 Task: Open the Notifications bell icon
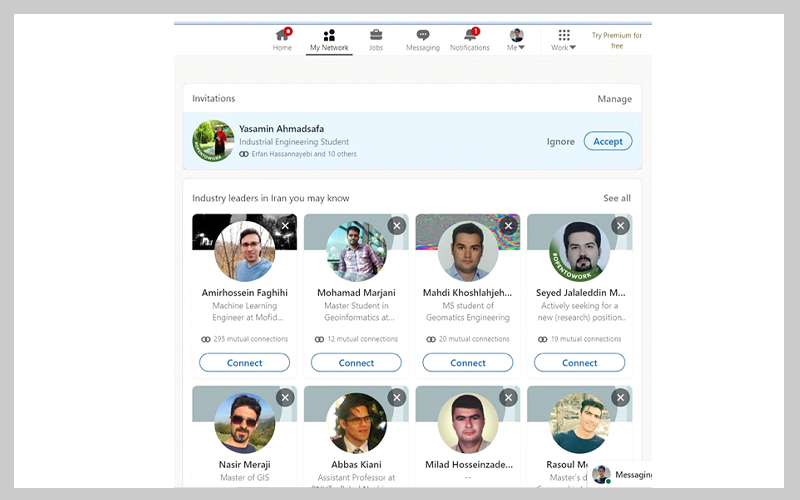tap(470, 36)
